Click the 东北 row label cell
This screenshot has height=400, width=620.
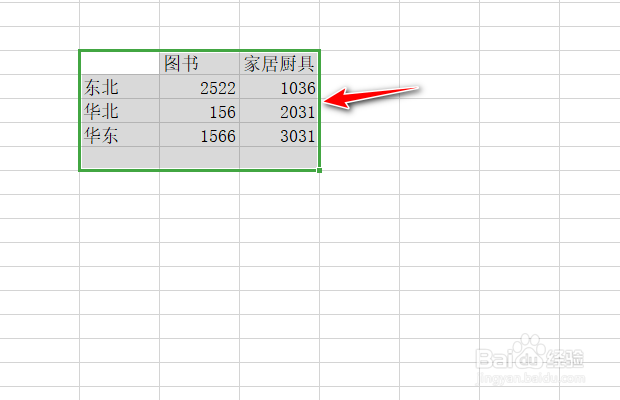(x=119, y=87)
